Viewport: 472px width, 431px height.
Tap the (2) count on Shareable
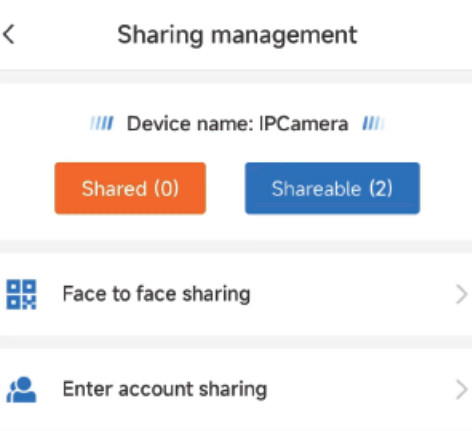[x=381, y=188]
